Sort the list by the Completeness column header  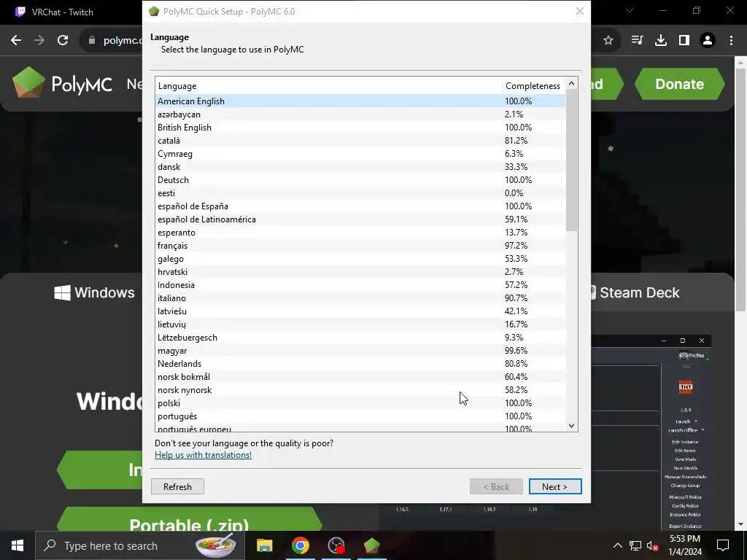tap(533, 86)
